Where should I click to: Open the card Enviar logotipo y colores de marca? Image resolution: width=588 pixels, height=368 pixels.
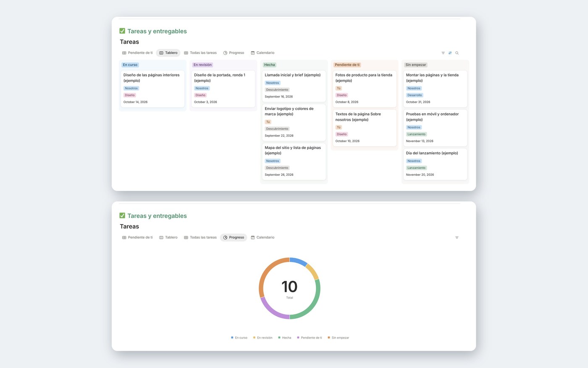tap(294, 122)
